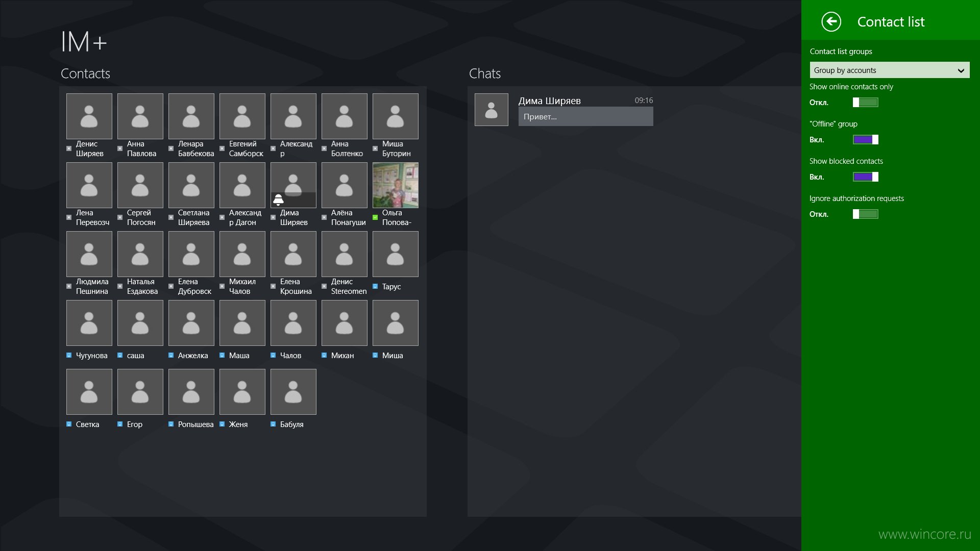Select the contact name Женя

pos(238,424)
